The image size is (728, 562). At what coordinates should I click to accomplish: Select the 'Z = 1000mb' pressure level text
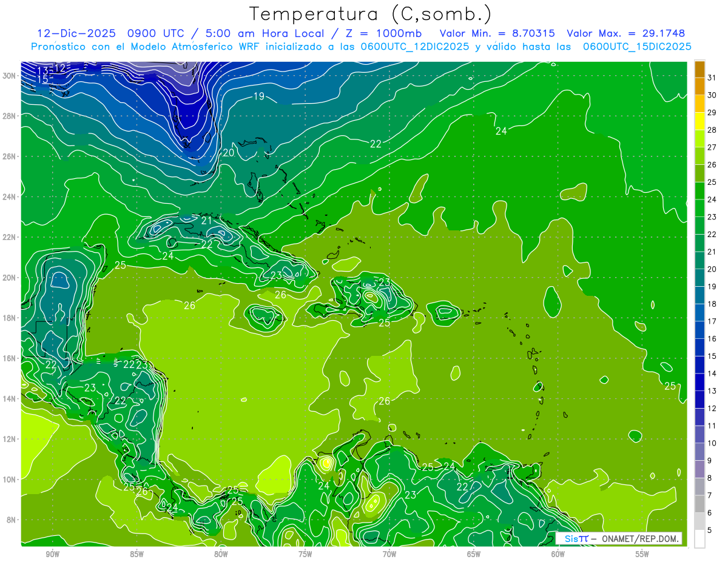[382, 33]
